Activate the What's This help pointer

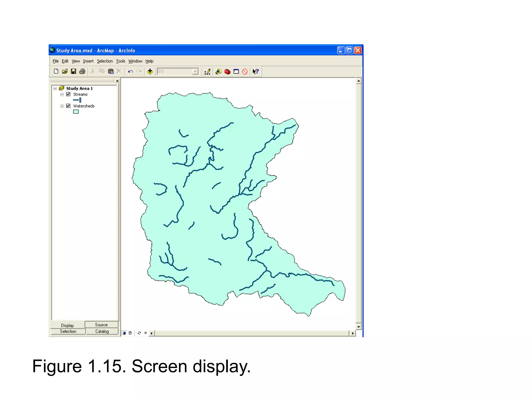coord(256,72)
